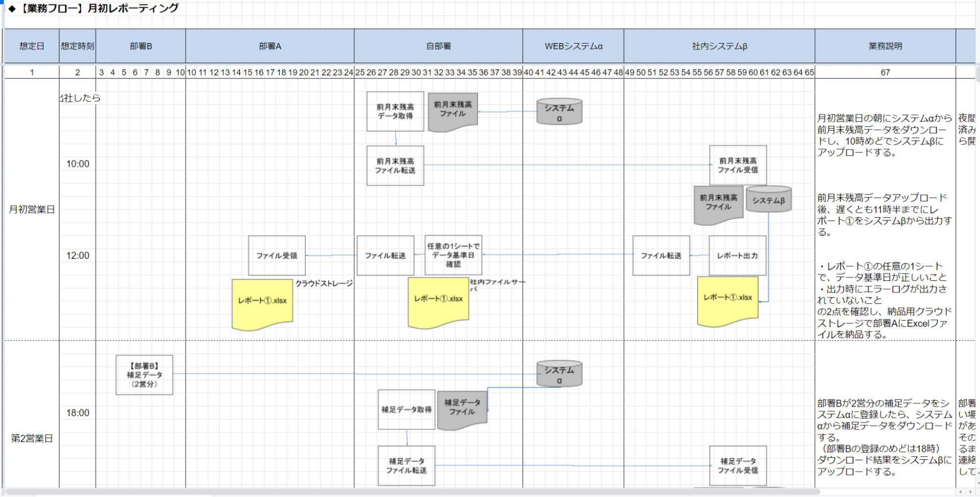The height and width of the screenshot is (497, 980).
Task: Click the 補足データファイル受信 box
Action: (737, 466)
